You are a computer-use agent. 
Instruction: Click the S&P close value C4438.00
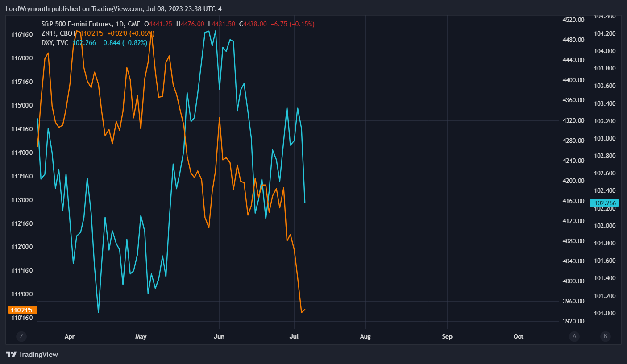tap(253, 24)
